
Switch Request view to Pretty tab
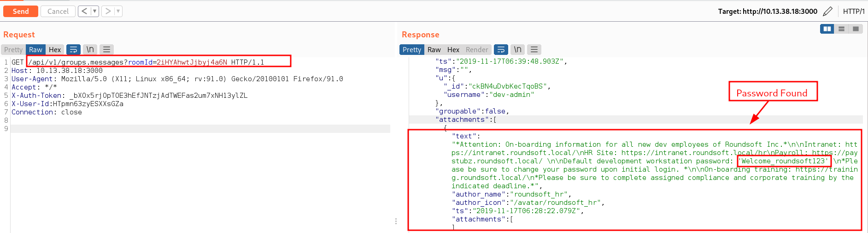coord(13,49)
